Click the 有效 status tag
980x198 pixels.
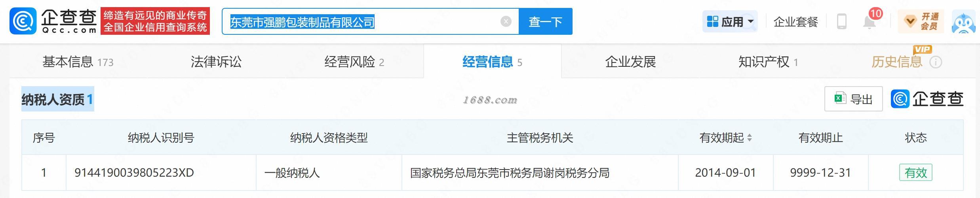click(915, 173)
